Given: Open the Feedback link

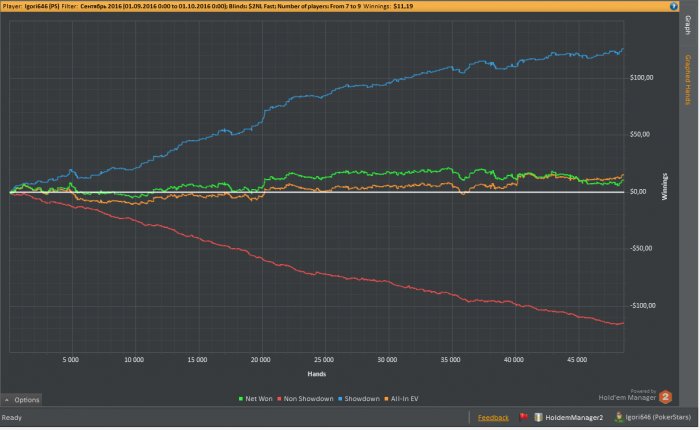Looking at the screenshot, I should 493,417.
